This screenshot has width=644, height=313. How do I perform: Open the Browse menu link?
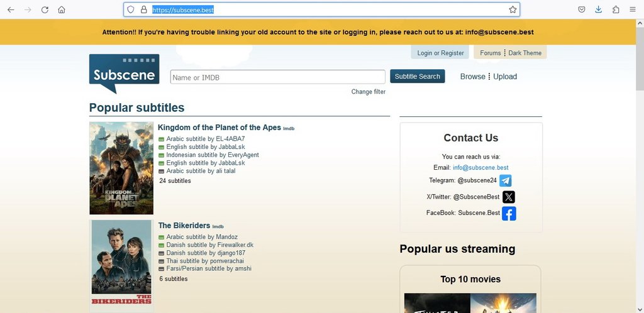pos(473,77)
